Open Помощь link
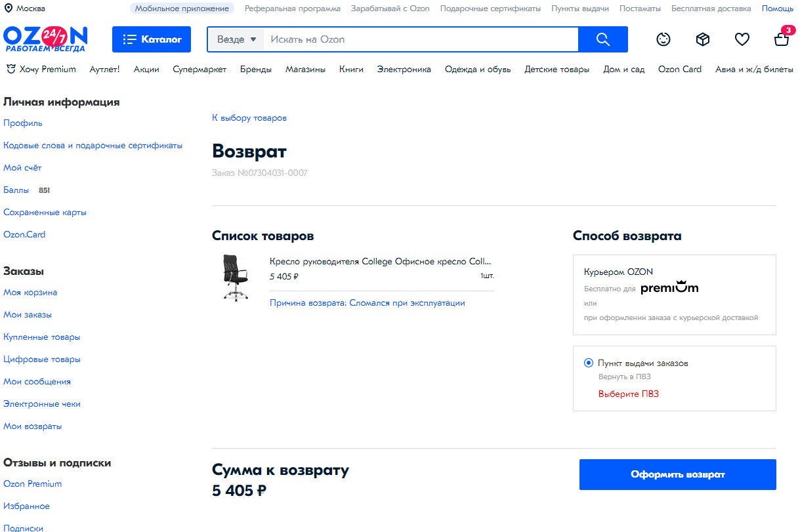The image size is (798, 532). point(778,9)
